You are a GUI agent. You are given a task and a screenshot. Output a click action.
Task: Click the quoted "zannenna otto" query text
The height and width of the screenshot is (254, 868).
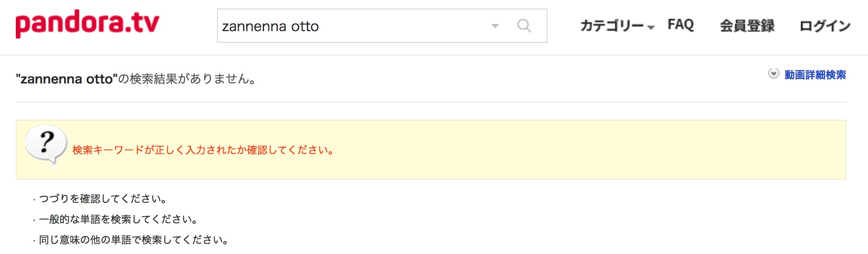point(67,79)
